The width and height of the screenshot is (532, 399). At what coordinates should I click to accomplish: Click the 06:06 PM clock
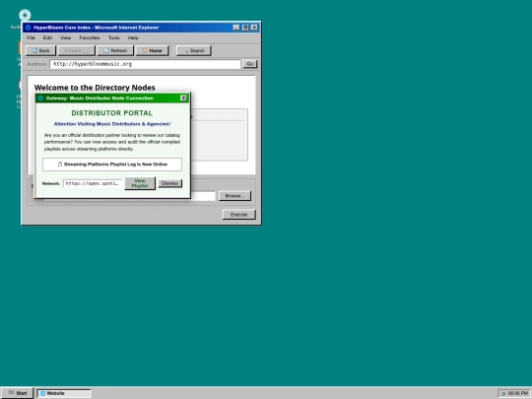click(518, 393)
